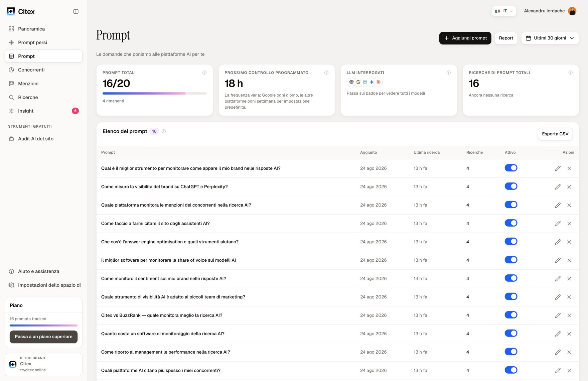Edit the 'Che cos'è l'answer engine optimisation' prompt
Image resolution: width=588 pixels, height=381 pixels.
point(558,242)
